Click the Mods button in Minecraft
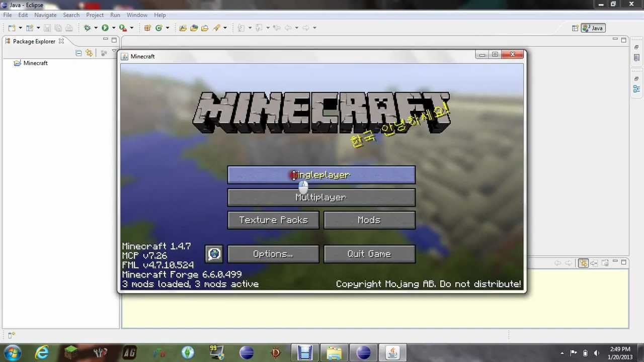Screen dimensions: 644x362 (x=369, y=220)
